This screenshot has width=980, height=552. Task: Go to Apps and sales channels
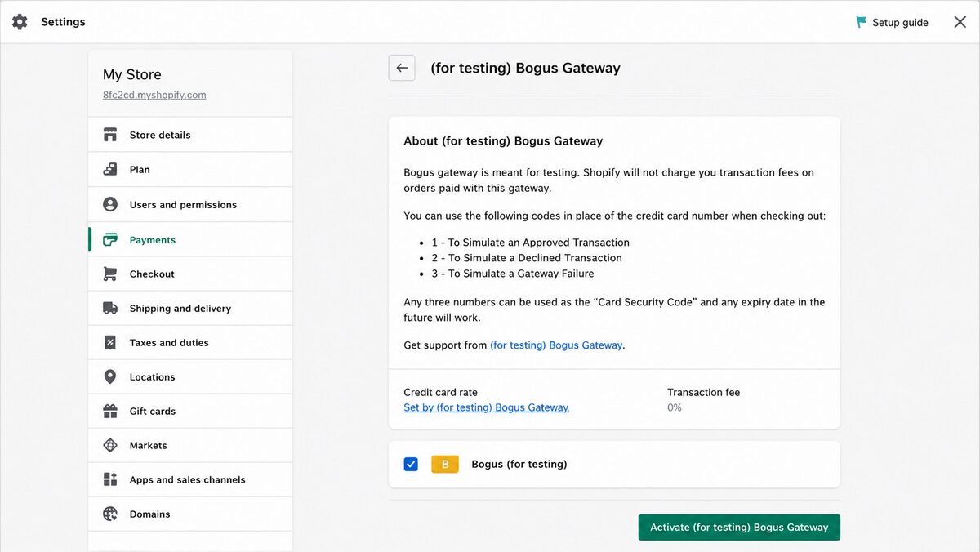(x=190, y=480)
